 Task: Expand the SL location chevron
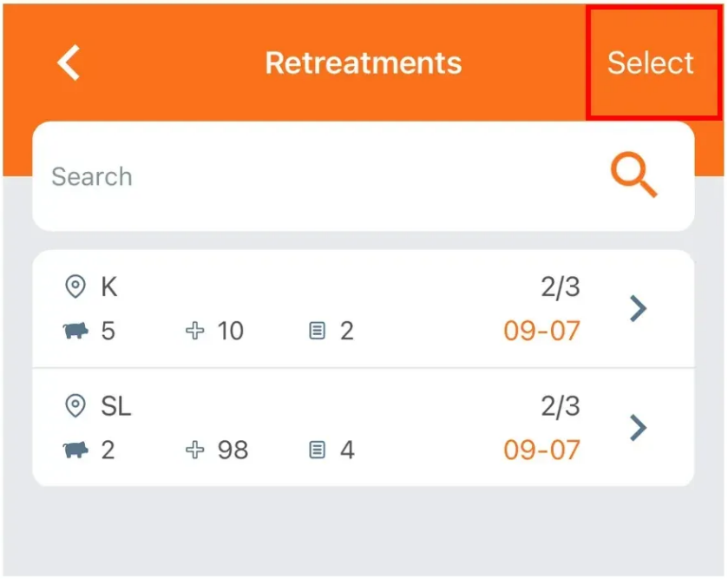(639, 427)
